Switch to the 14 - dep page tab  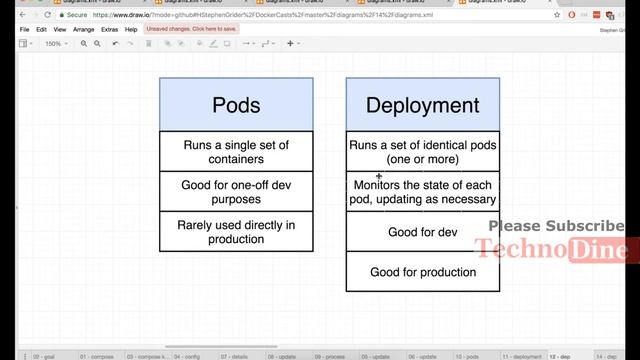pyautogui.click(x=607, y=356)
